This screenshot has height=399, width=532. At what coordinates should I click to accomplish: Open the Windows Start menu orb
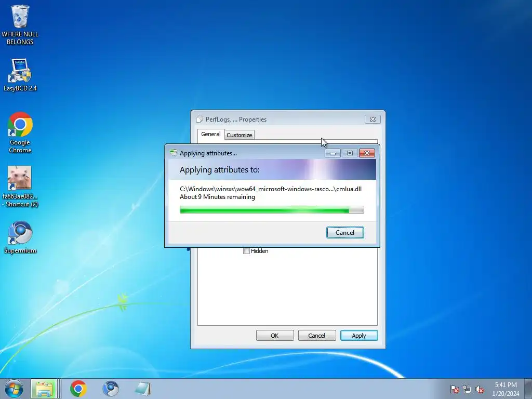coord(14,389)
